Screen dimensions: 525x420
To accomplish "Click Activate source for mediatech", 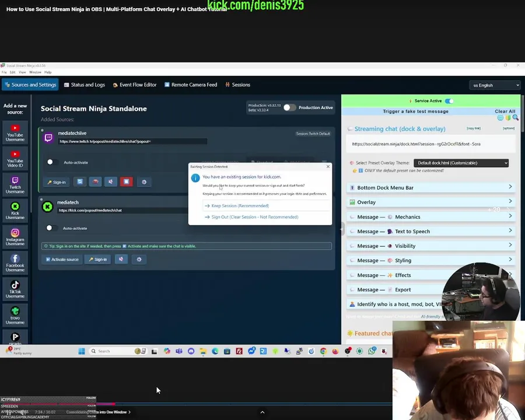I will (x=62, y=259).
